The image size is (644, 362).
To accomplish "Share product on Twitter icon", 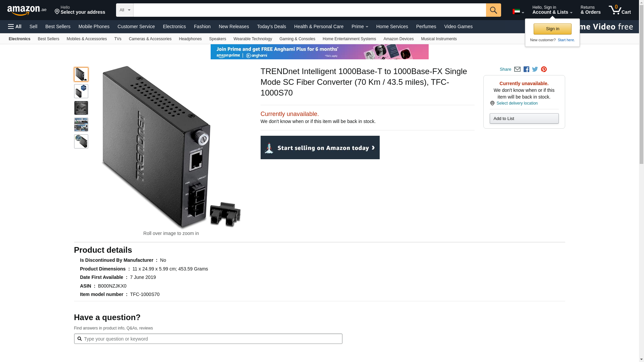I will pos(535,69).
